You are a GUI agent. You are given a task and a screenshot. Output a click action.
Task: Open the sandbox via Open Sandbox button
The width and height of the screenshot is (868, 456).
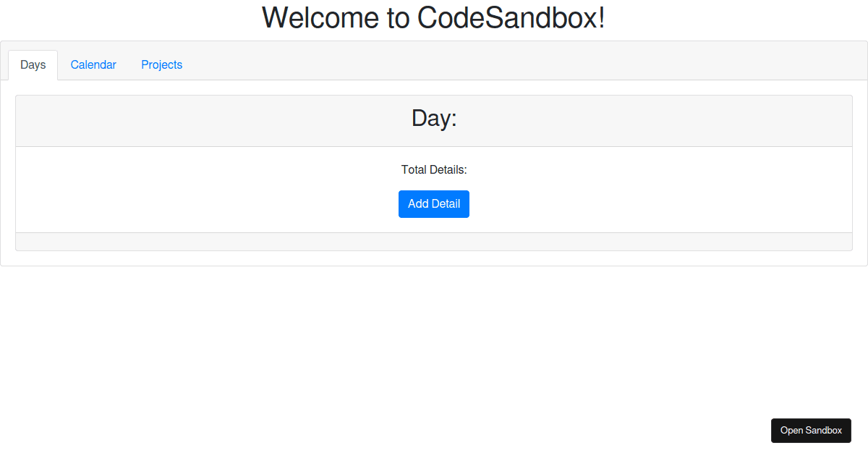point(811,430)
